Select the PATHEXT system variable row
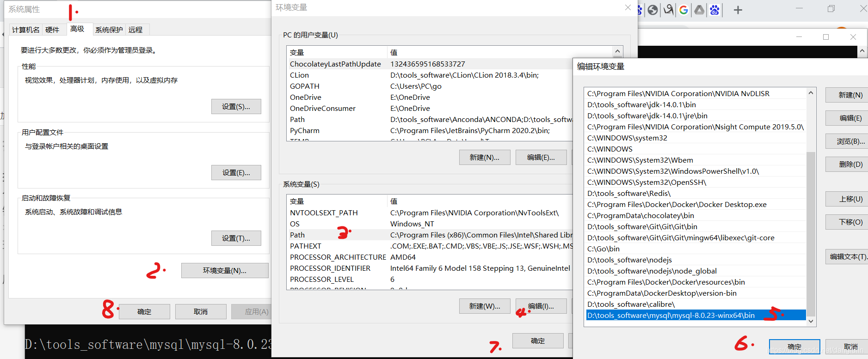The width and height of the screenshot is (868, 359). pos(430,246)
